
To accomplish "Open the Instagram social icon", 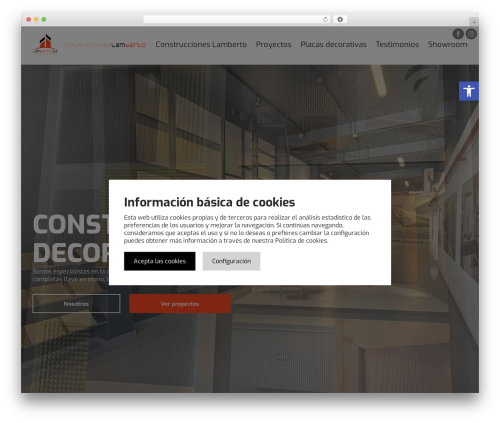I will [471, 34].
